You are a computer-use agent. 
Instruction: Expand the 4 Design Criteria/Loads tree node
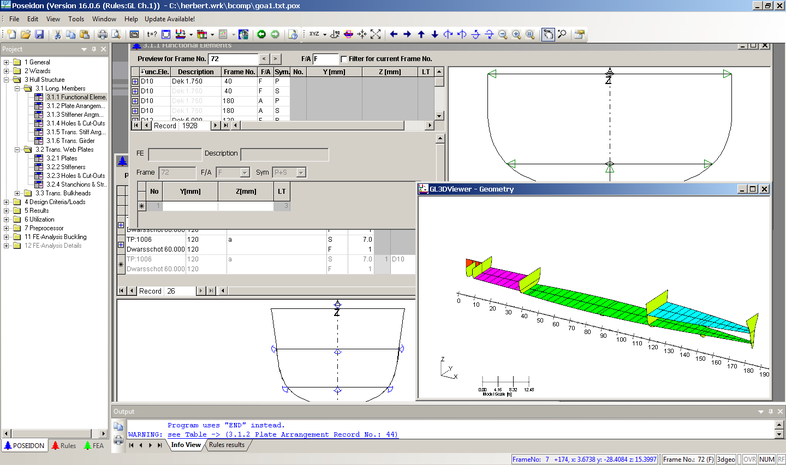point(7,201)
